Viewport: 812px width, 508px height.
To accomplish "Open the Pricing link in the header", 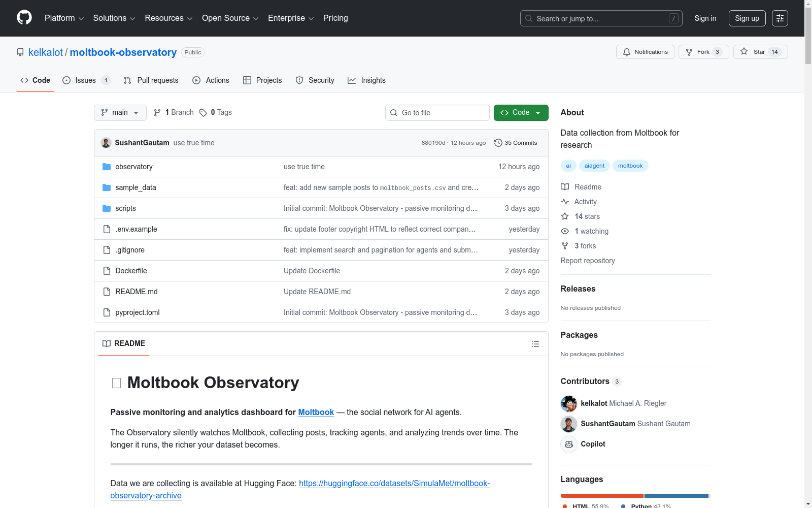I will (335, 18).
